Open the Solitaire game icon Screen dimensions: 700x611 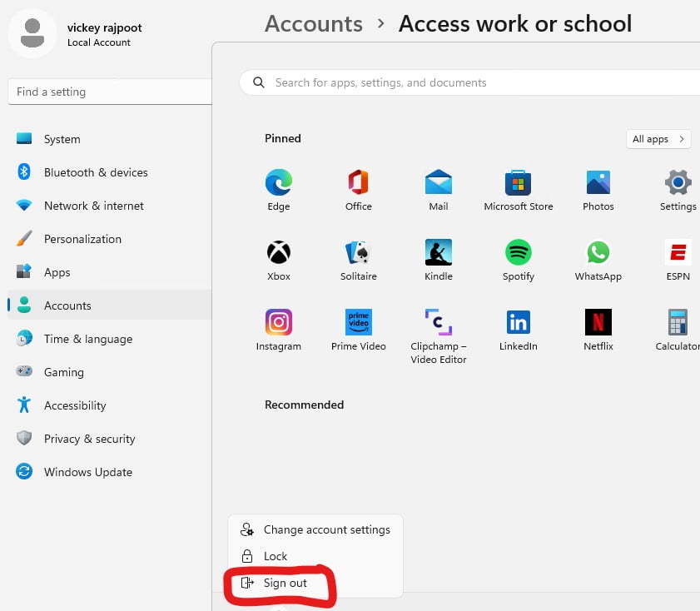tap(359, 252)
